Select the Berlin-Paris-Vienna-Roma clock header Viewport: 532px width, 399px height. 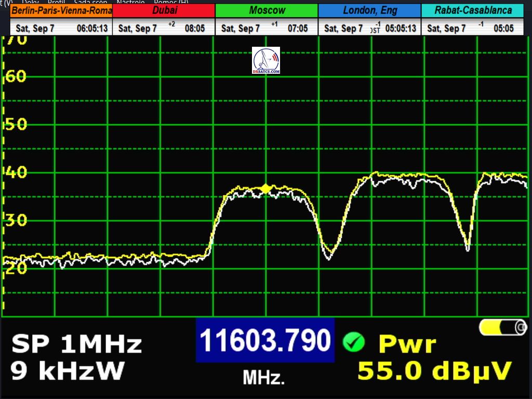click(x=61, y=10)
